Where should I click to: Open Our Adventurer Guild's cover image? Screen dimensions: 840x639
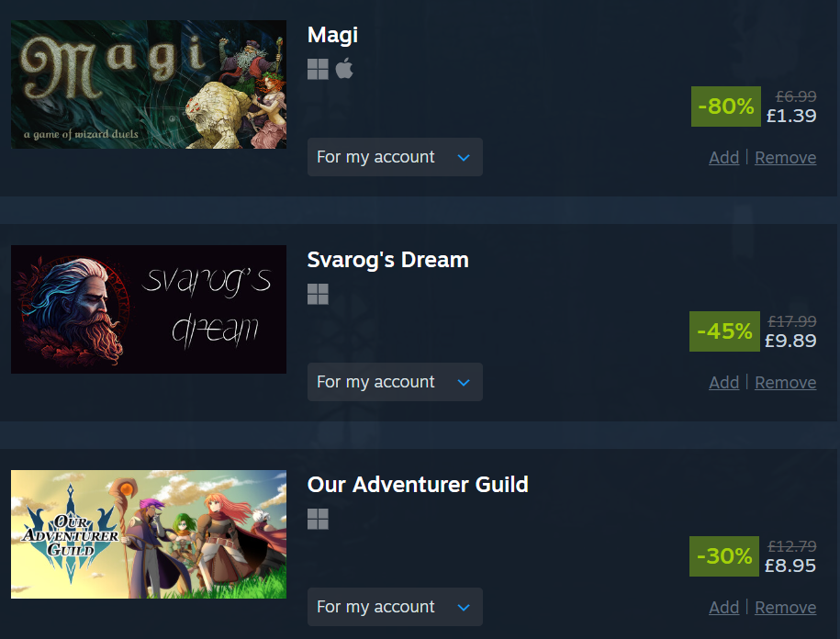pyautogui.click(x=149, y=534)
